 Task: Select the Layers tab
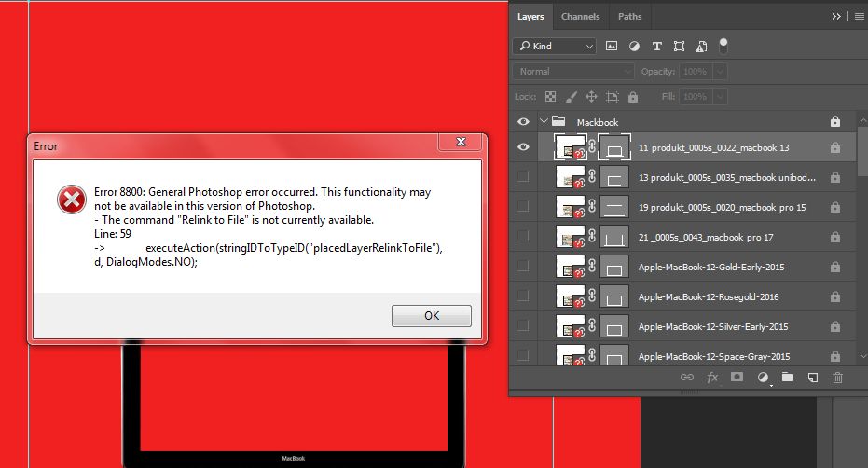pyautogui.click(x=530, y=16)
